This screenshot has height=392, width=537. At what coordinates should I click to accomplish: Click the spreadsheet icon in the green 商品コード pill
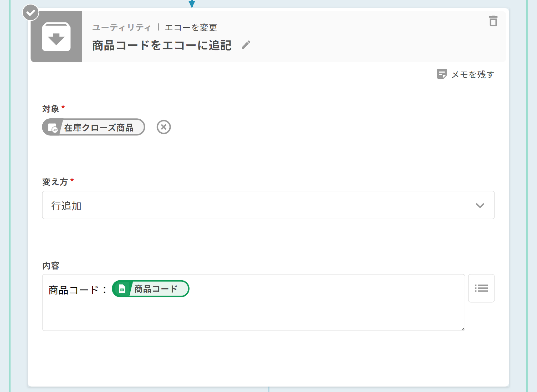[x=122, y=289]
